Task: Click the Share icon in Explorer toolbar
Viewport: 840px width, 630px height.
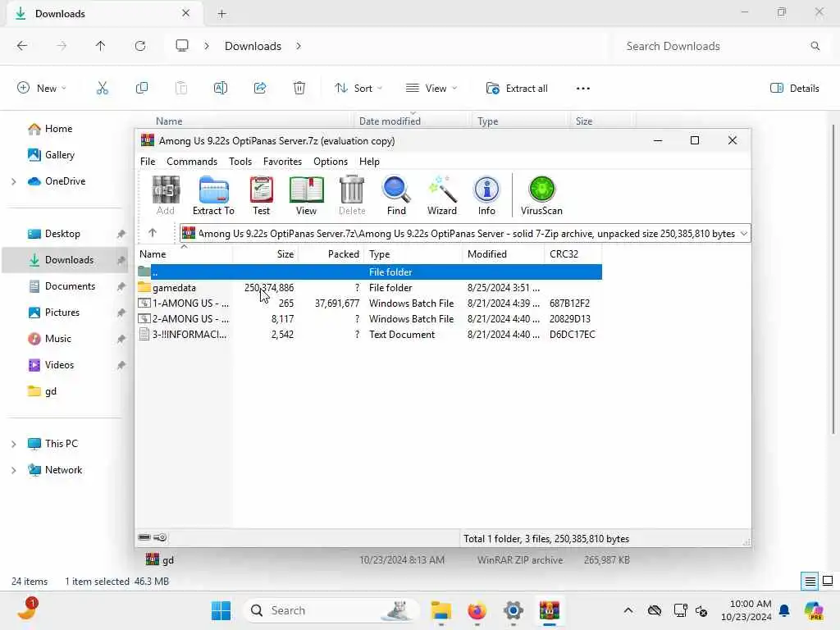Action: click(x=260, y=89)
